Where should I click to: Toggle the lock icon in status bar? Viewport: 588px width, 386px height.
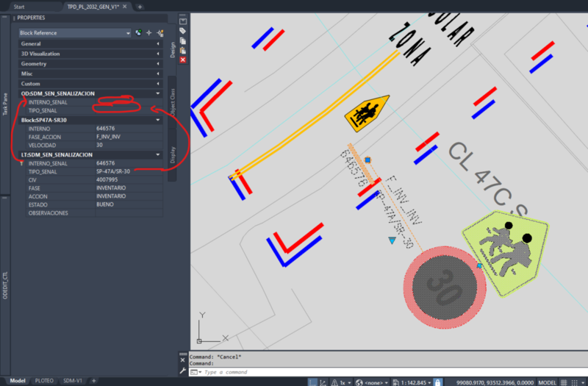tap(439, 382)
